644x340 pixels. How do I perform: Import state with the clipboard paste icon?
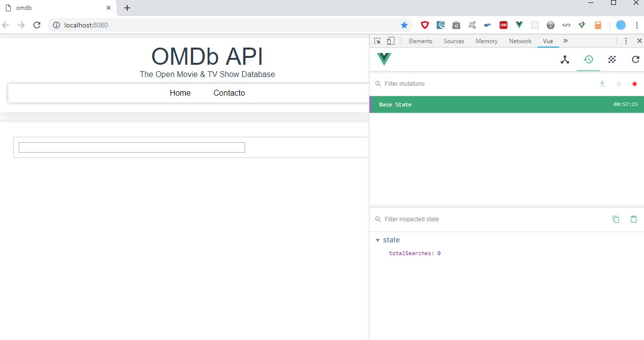click(634, 219)
